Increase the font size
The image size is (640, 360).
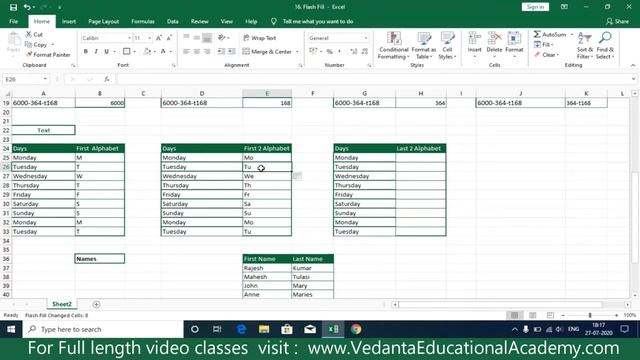coord(159,38)
